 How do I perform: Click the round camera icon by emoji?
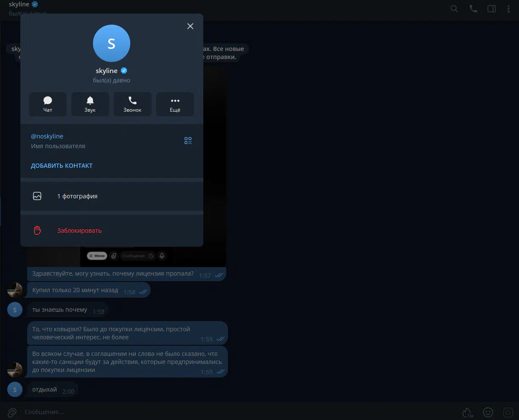click(508, 412)
